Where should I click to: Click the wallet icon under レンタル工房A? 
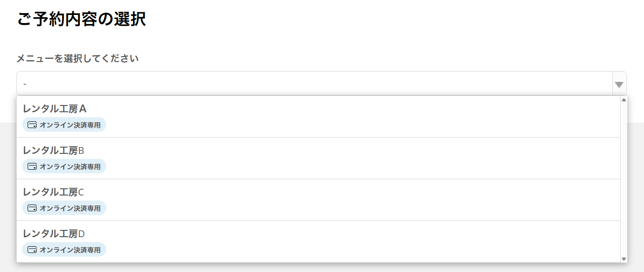click(32, 125)
